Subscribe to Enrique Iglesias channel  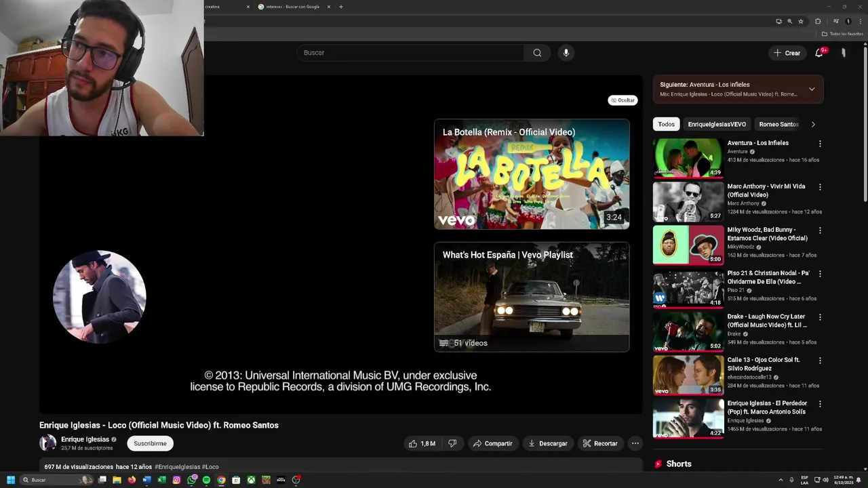[x=150, y=443]
